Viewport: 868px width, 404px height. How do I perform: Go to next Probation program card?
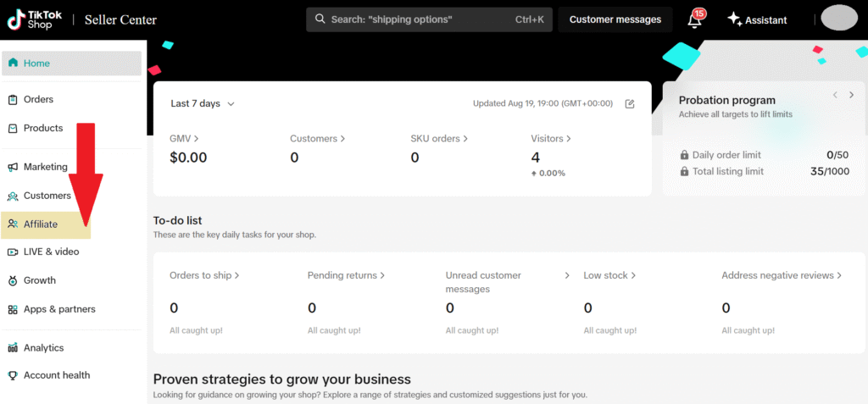coord(852,95)
